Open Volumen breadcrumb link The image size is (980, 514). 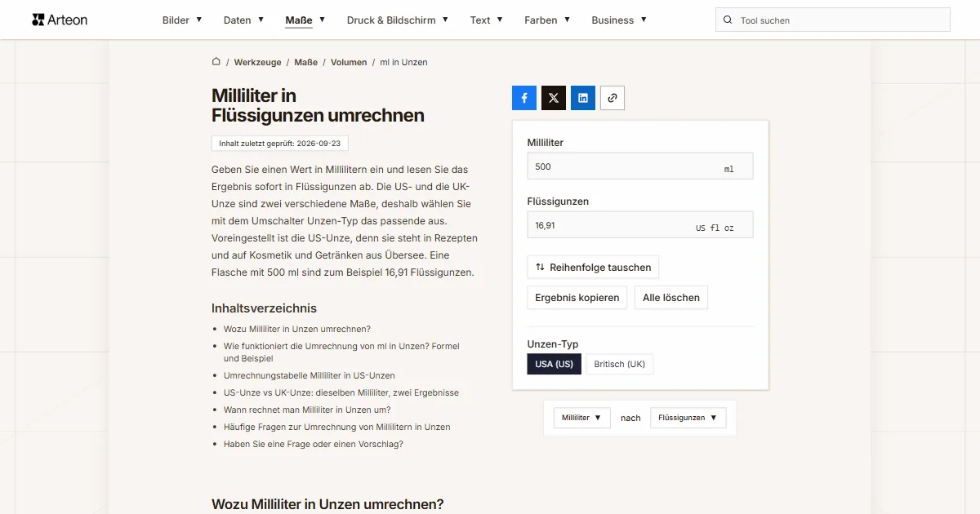349,62
